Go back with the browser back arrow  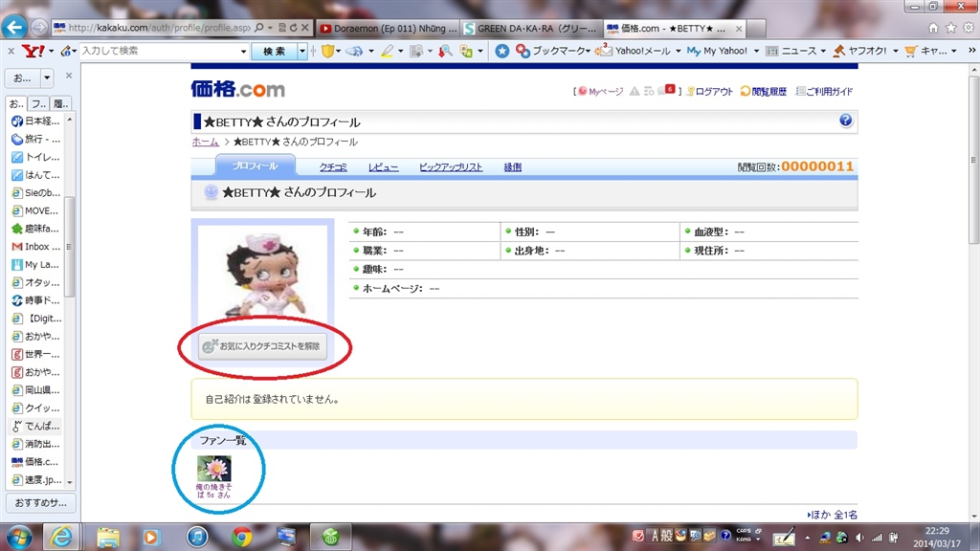[14, 27]
